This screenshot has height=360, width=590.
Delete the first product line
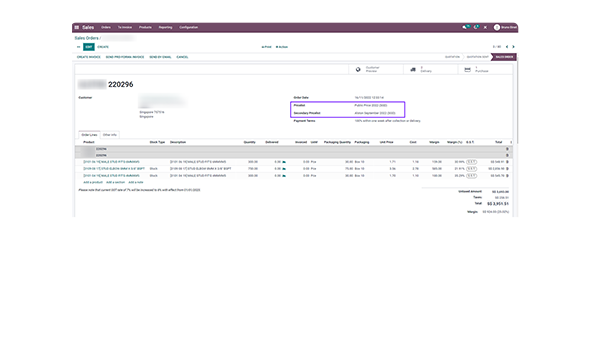point(507,162)
